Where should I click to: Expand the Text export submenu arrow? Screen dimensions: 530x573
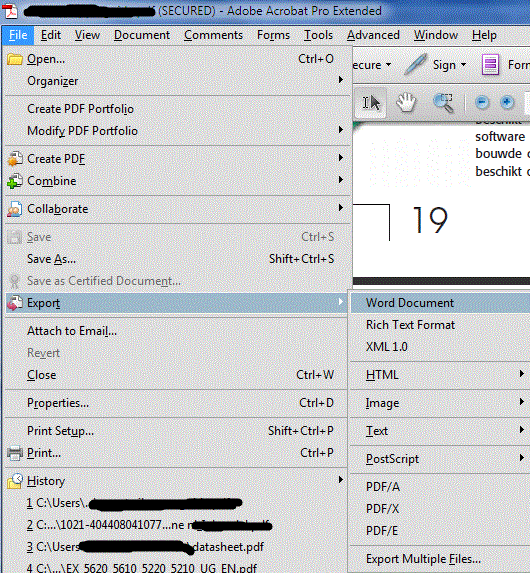point(522,430)
